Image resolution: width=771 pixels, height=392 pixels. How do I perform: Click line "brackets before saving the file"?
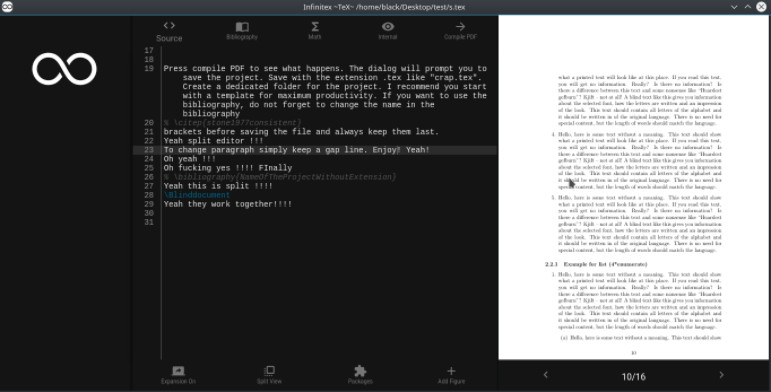point(301,132)
